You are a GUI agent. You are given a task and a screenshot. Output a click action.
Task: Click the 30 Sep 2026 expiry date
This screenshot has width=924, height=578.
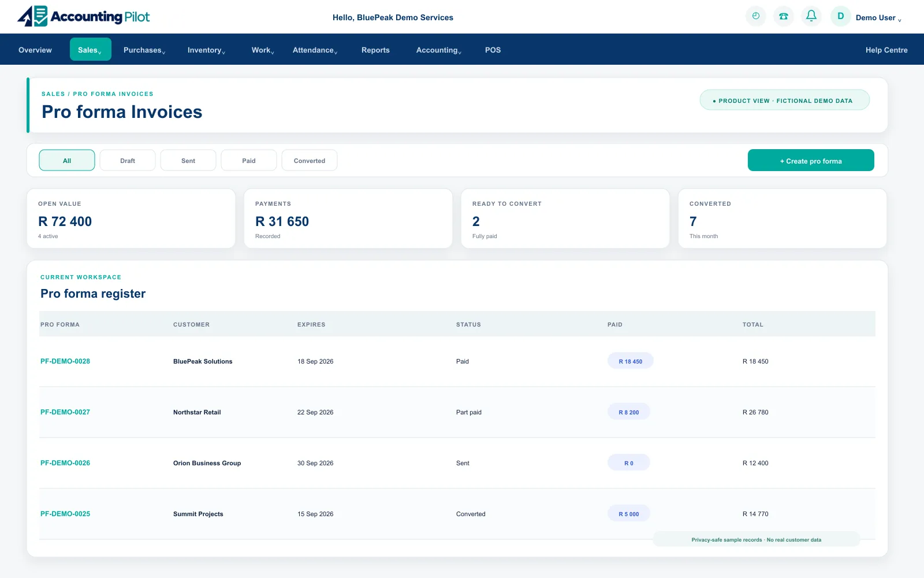(315, 463)
